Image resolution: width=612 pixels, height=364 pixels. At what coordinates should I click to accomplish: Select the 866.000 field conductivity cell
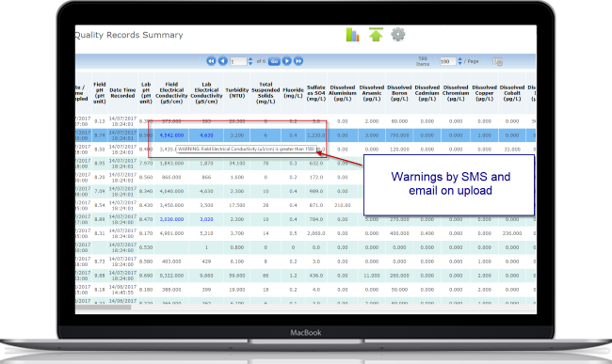[x=171, y=177]
